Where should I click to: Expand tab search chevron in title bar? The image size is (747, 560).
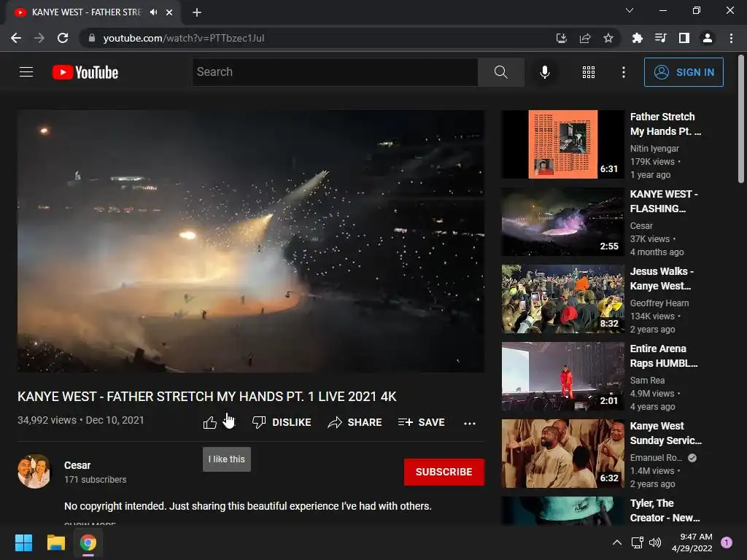[630, 10]
